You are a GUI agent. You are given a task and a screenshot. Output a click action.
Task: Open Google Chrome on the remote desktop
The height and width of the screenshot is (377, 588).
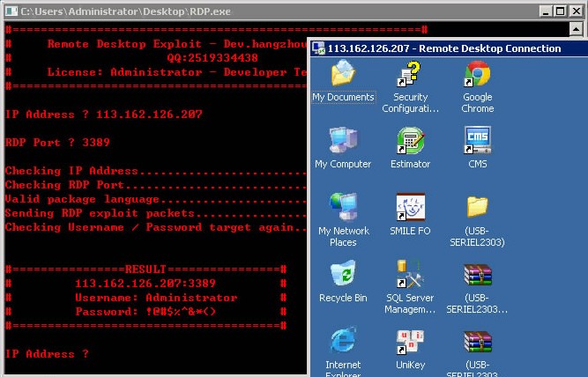pos(477,76)
